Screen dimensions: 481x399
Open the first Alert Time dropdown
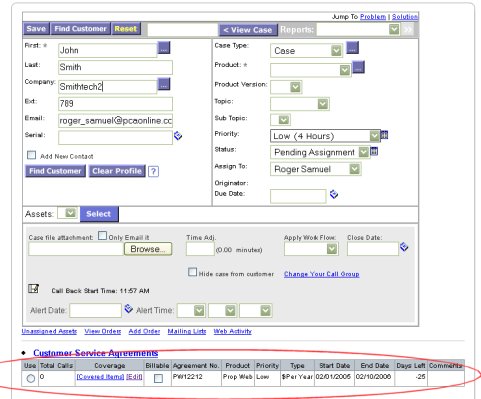(x=191, y=310)
